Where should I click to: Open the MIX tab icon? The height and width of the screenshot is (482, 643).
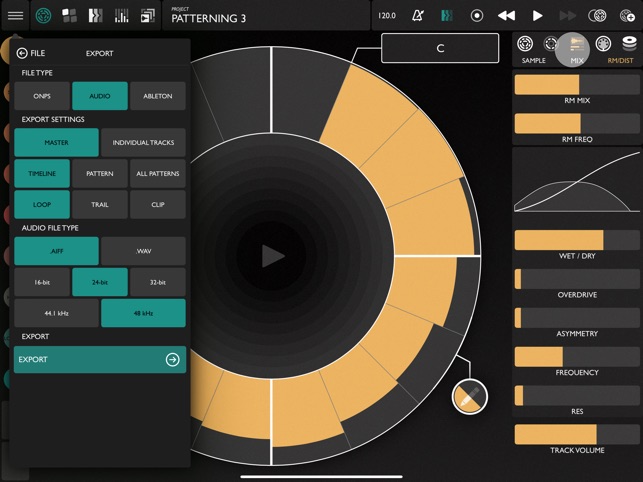tap(577, 44)
